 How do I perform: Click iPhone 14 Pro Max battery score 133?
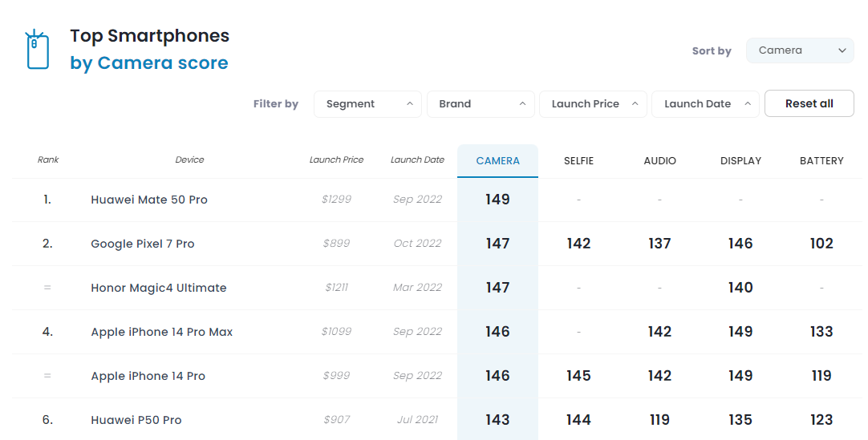tap(821, 333)
